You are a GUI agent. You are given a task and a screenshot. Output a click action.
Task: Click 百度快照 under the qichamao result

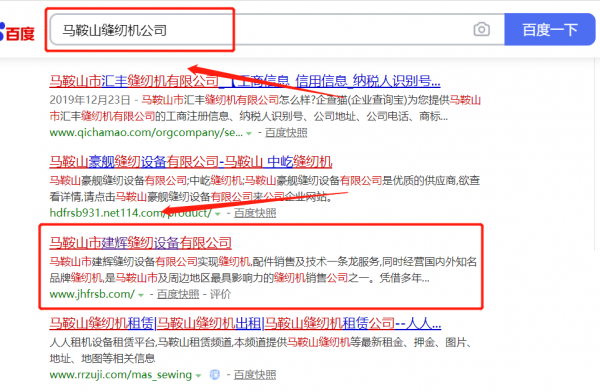(286, 133)
